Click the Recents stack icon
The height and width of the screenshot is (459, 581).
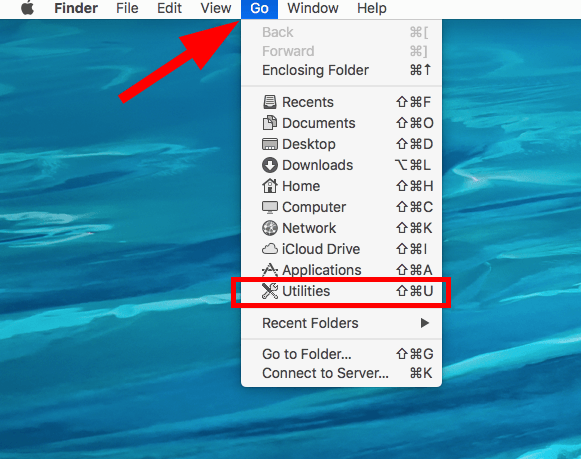[x=270, y=102]
